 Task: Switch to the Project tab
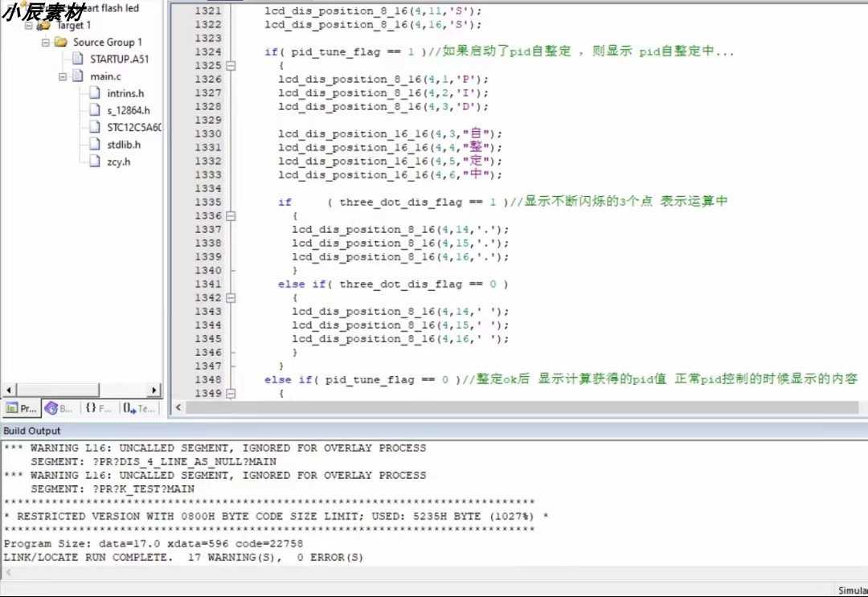tap(22, 408)
